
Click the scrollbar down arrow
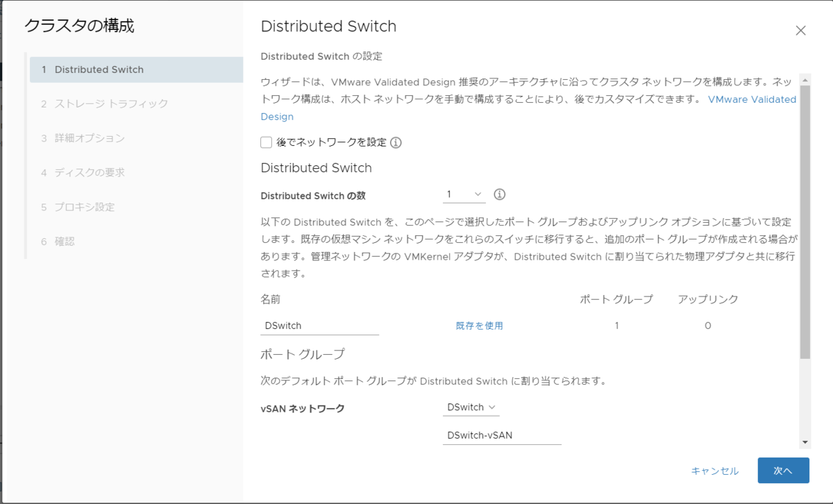(805, 442)
